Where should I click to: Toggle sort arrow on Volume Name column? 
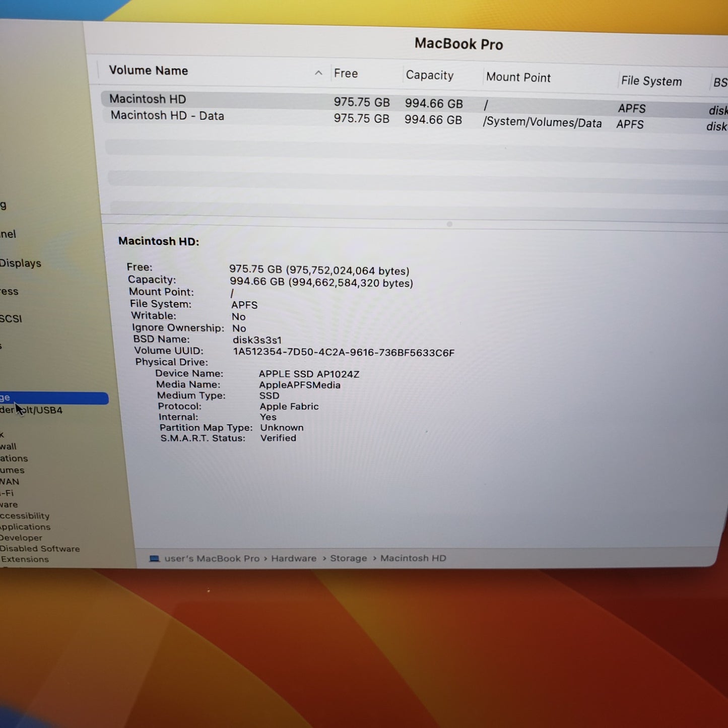pyautogui.click(x=318, y=73)
